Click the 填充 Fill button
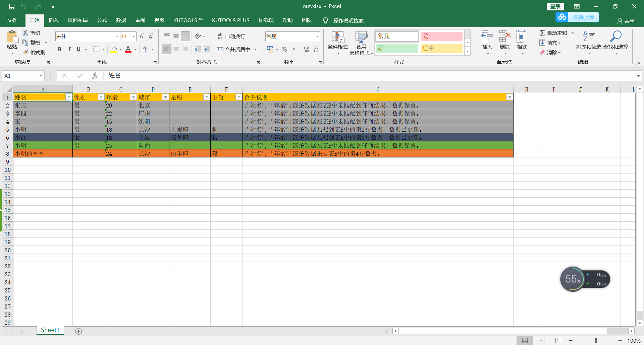The width and height of the screenshot is (644, 345). (549, 43)
